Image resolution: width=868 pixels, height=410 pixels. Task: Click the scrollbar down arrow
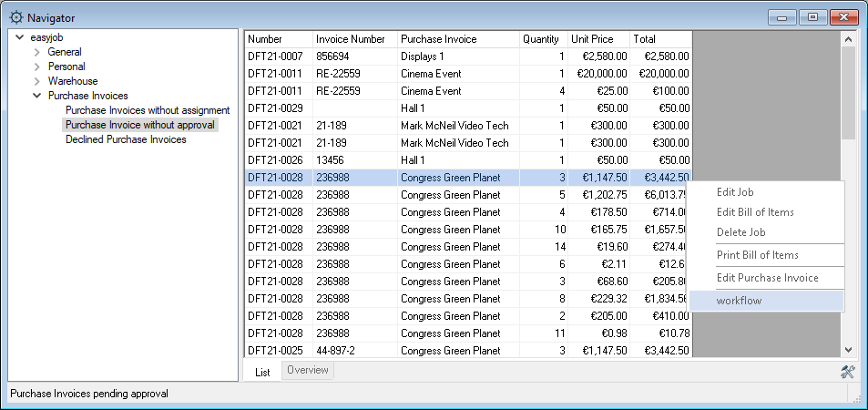(x=848, y=349)
